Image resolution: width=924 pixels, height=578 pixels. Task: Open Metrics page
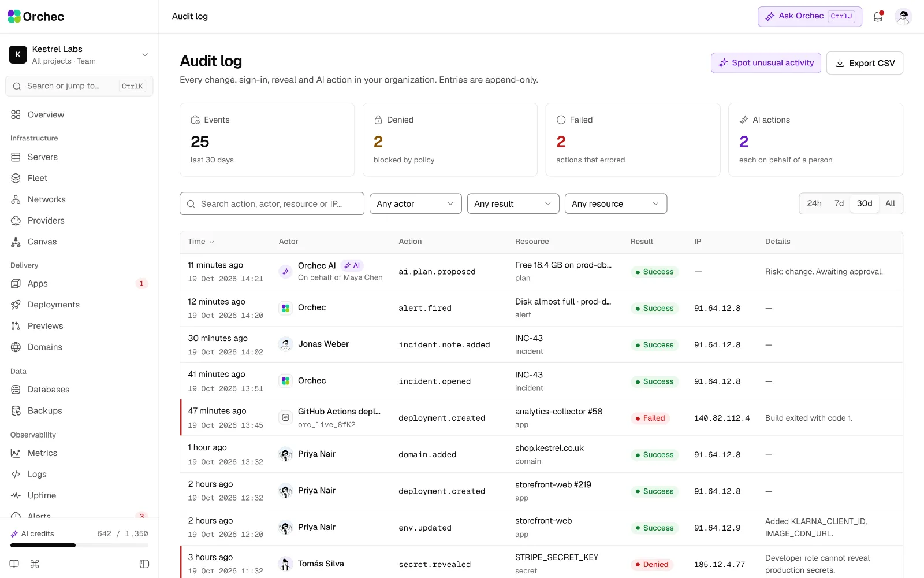(x=79, y=453)
